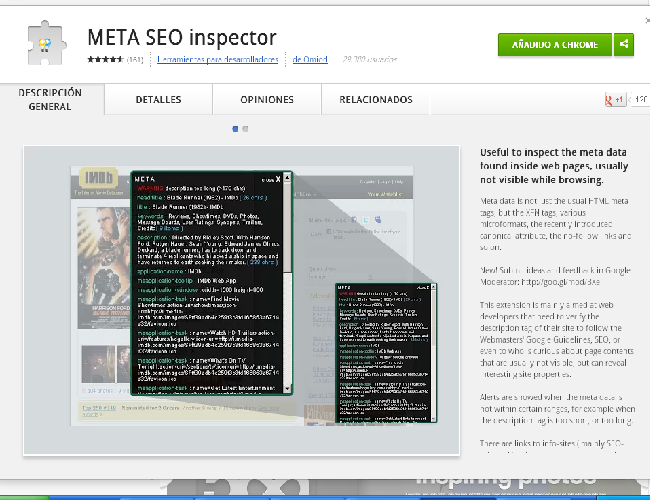Image resolution: width=650 pixels, height=500 pixels.
Task: Click the Google +1 button
Action: pos(615,100)
